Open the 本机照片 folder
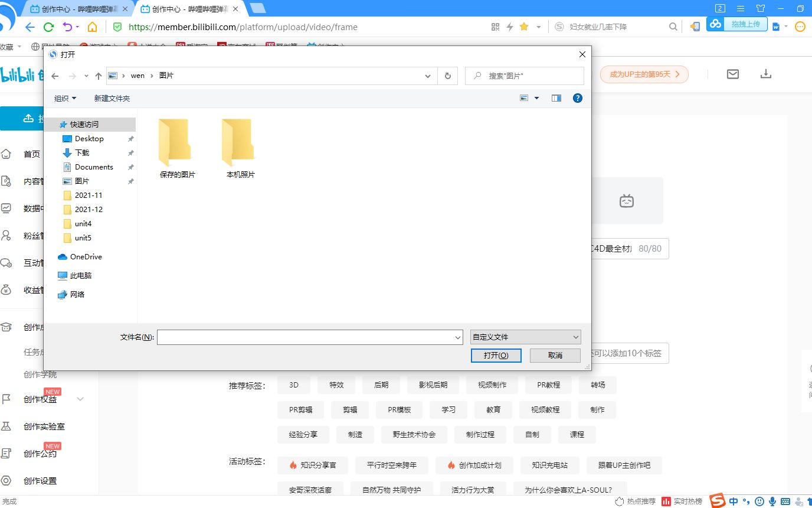 tap(240, 148)
